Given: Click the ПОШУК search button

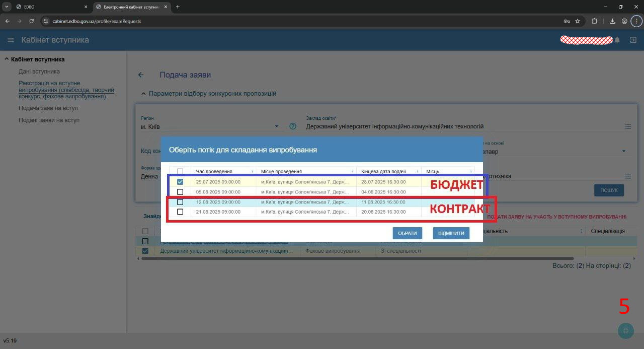Looking at the screenshot, I should (x=609, y=190).
